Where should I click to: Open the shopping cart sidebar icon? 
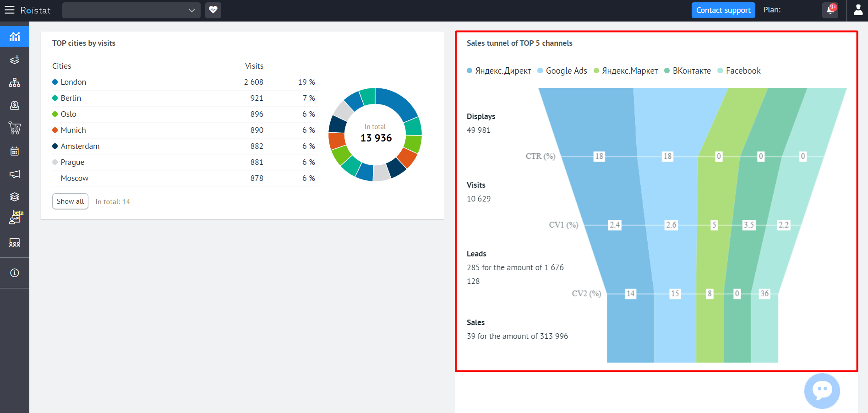tap(15, 128)
